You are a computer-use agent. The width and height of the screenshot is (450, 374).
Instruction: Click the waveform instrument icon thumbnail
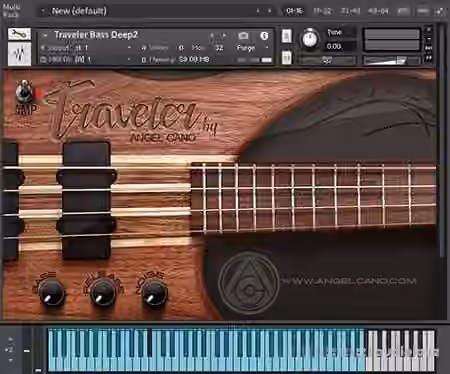pyautogui.click(x=19, y=54)
